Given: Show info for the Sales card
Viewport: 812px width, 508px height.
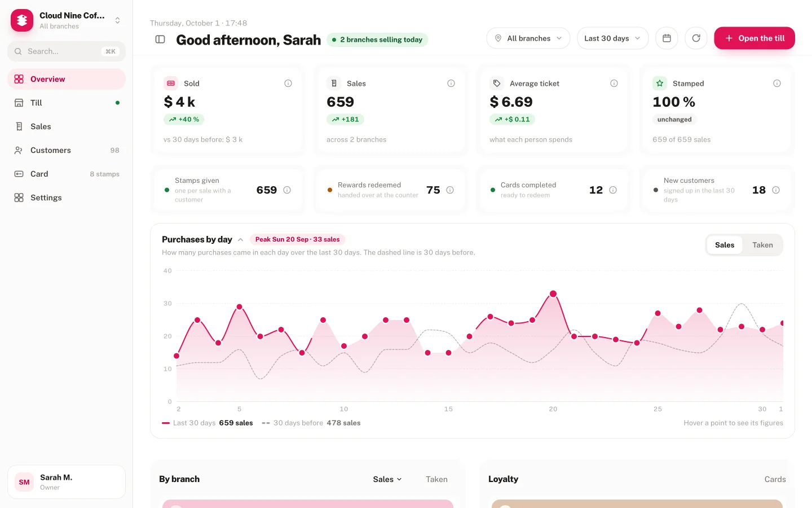Looking at the screenshot, I should 451,84.
